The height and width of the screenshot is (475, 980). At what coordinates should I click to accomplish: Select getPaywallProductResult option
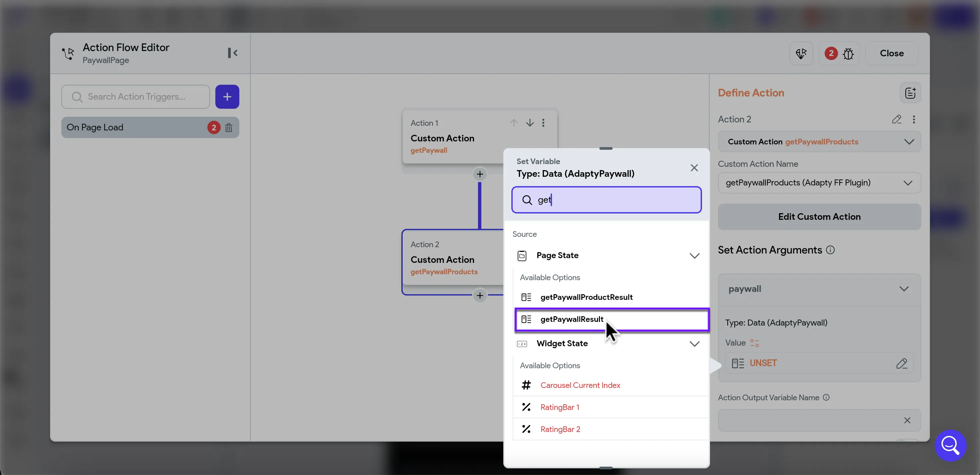point(586,297)
